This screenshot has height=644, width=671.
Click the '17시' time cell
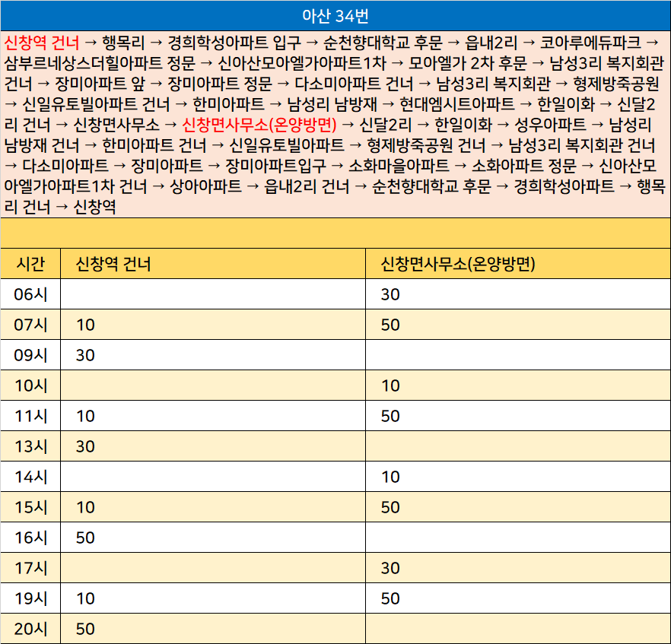[30, 568]
